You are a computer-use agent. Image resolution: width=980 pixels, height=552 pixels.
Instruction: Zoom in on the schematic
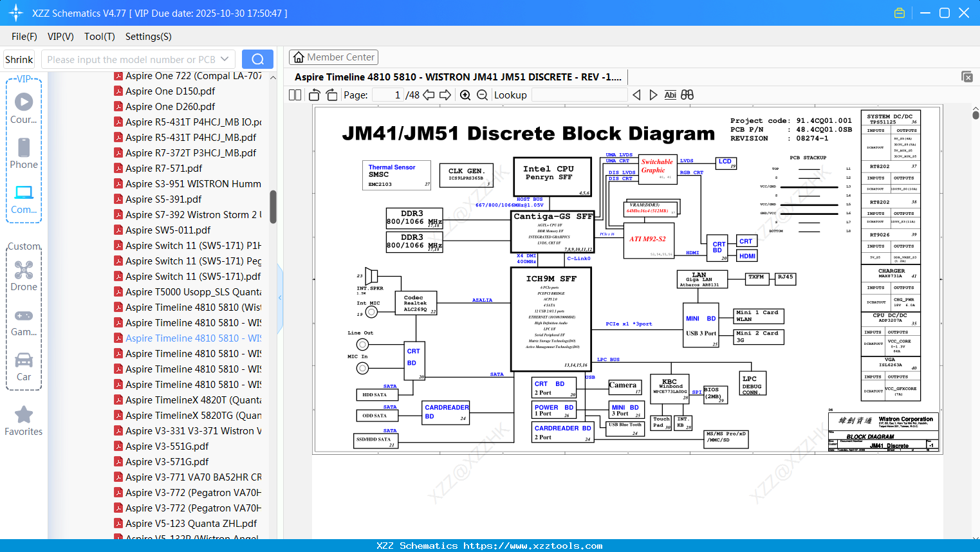point(465,95)
